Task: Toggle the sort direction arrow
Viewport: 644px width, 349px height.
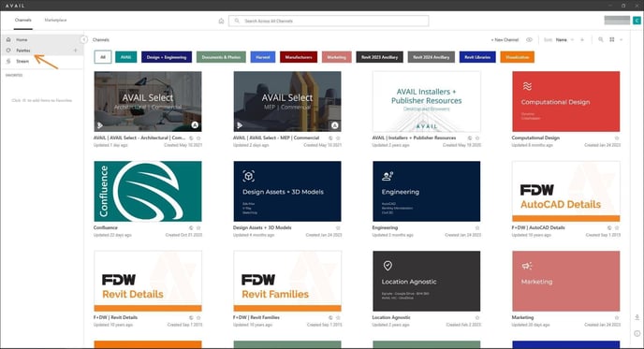Action: coord(582,40)
